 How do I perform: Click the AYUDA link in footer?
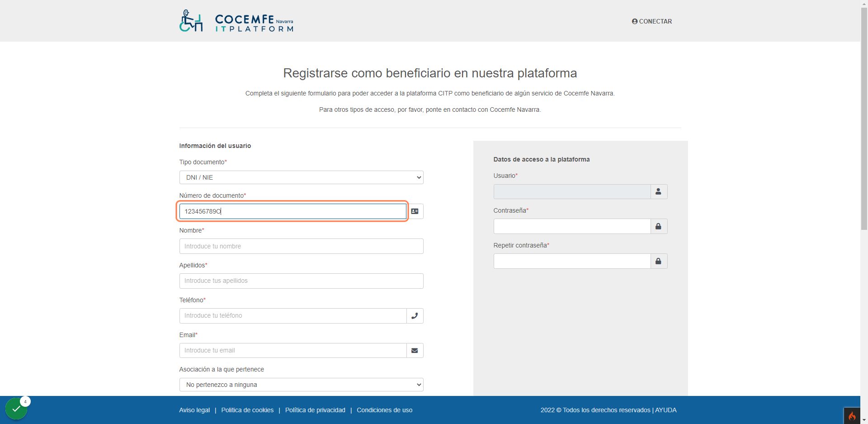[666, 410]
